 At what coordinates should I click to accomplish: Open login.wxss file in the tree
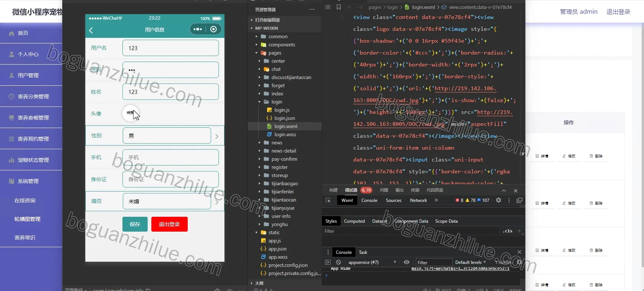[x=285, y=134]
